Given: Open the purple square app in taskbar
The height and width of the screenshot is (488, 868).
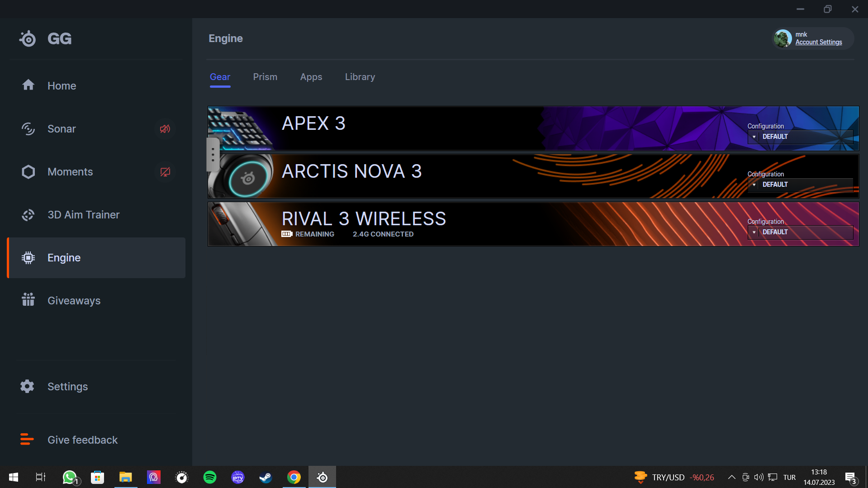Looking at the screenshot, I should pos(153,477).
